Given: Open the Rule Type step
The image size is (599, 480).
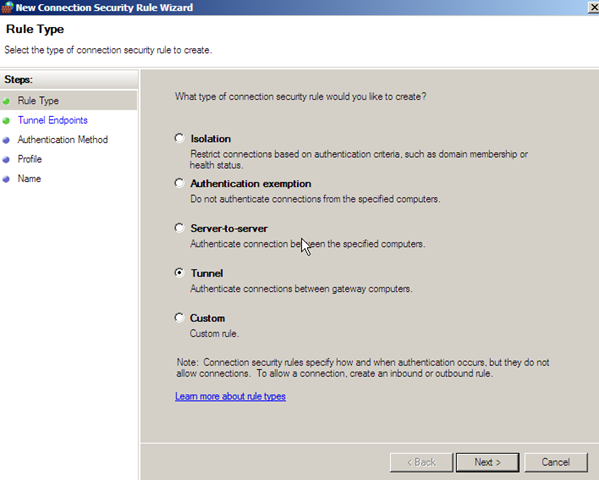Looking at the screenshot, I should pyautogui.click(x=38, y=101).
